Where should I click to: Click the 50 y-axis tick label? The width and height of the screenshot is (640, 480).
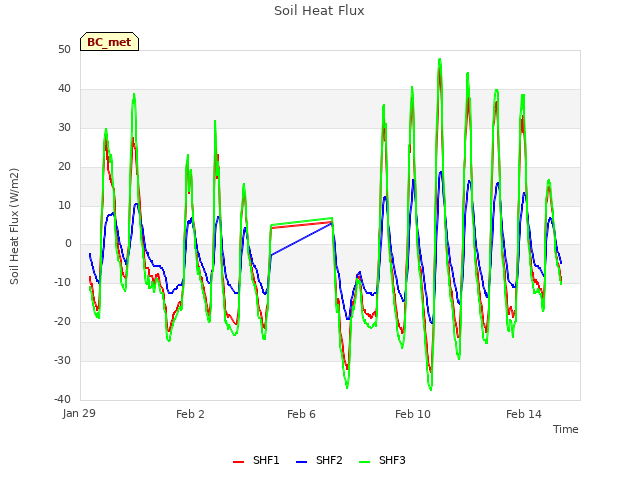tap(64, 50)
